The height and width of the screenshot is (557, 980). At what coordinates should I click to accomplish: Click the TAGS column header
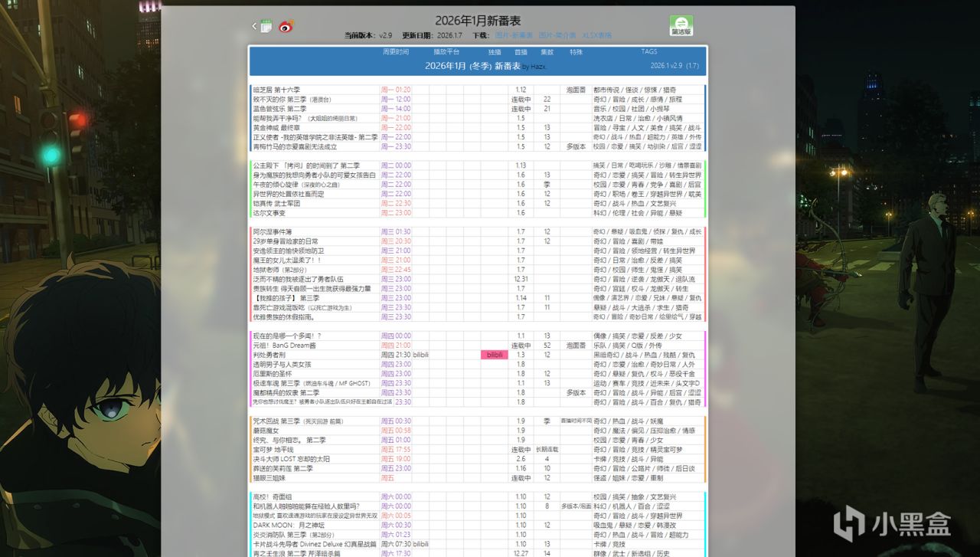click(x=648, y=52)
